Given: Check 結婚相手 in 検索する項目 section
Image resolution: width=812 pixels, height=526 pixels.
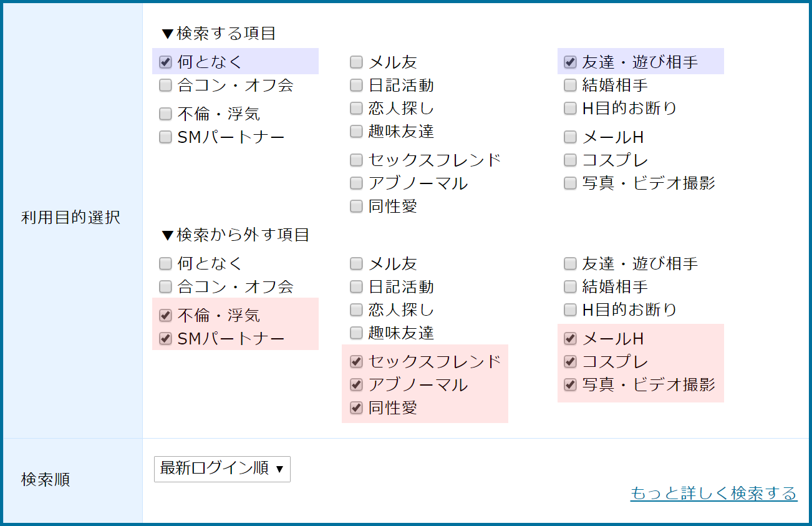Looking at the screenshot, I should click(570, 85).
